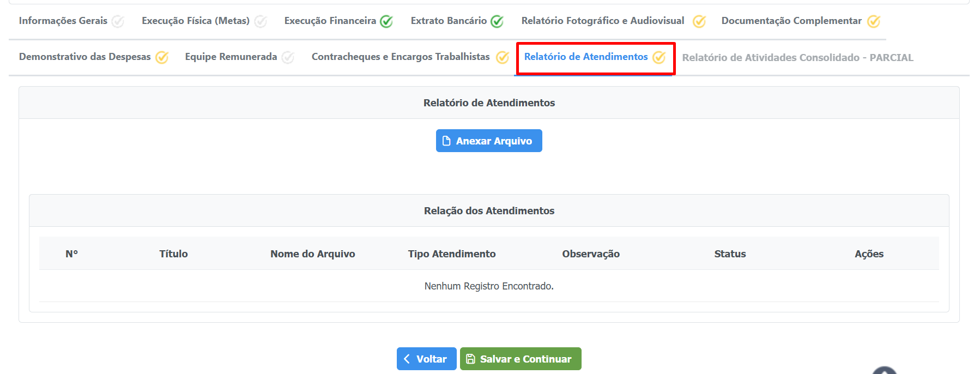This screenshot has height=374, width=980.
Task: Select the Equipe Remunerada tab
Action: click(x=231, y=57)
